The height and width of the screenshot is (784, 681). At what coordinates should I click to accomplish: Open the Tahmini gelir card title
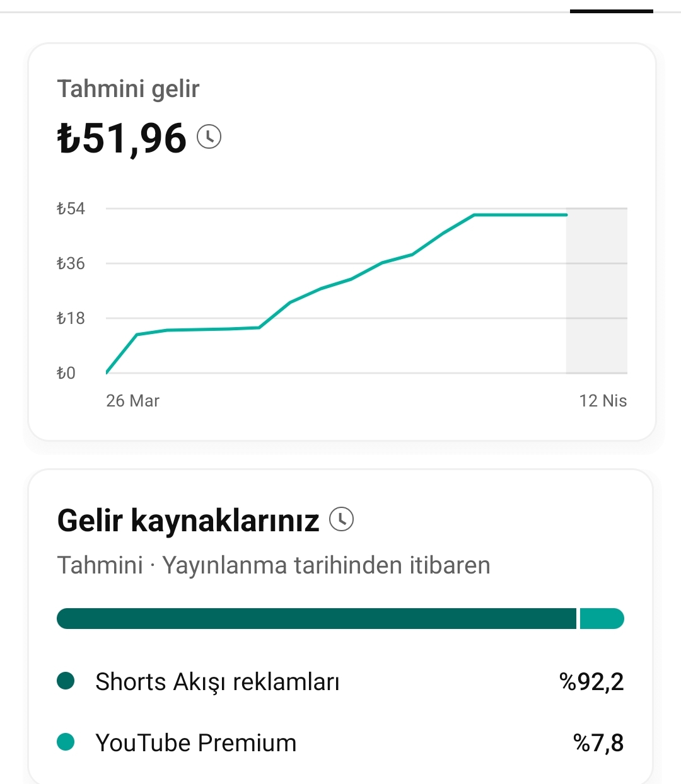129,89
